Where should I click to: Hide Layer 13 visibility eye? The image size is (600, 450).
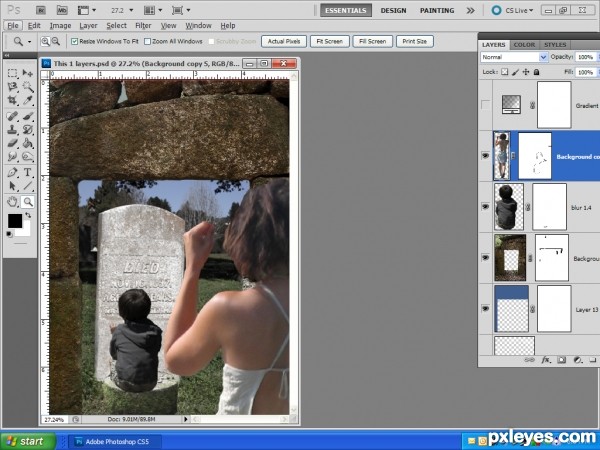(x=486, y=308)
